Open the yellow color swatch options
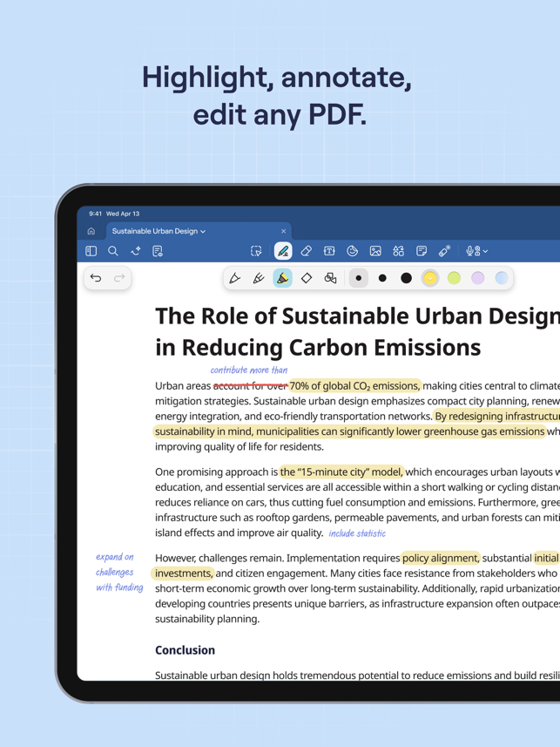Image resolution: width=560 pixels, height=747 pixels. point(430,278)
